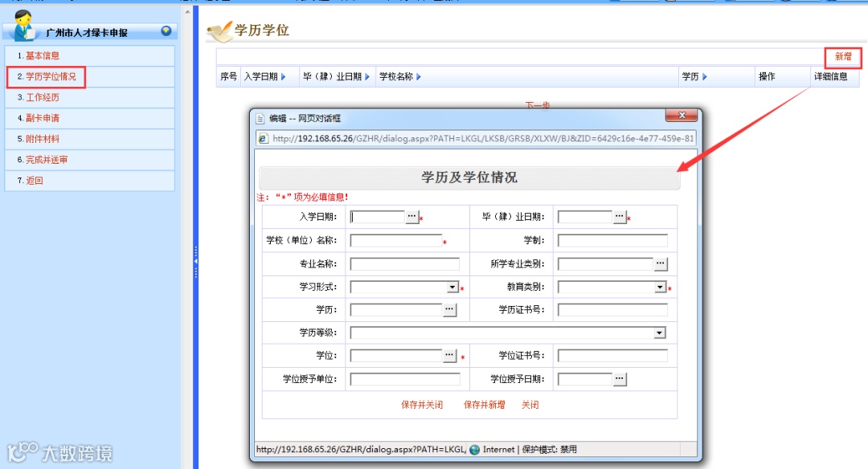Focus the 学位授予单位 input field
This screenshot has height=469, width=868.
pyautogui.click(x=404, y=379)
